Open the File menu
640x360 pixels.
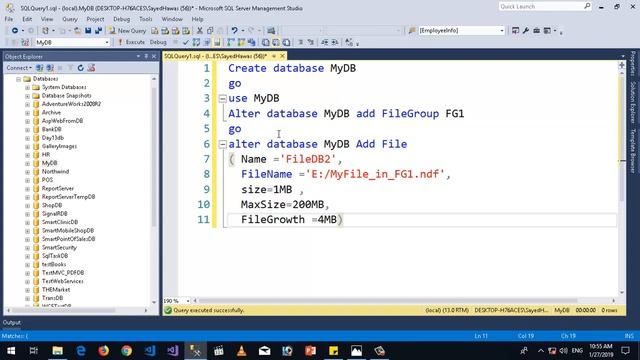(9, 19)
